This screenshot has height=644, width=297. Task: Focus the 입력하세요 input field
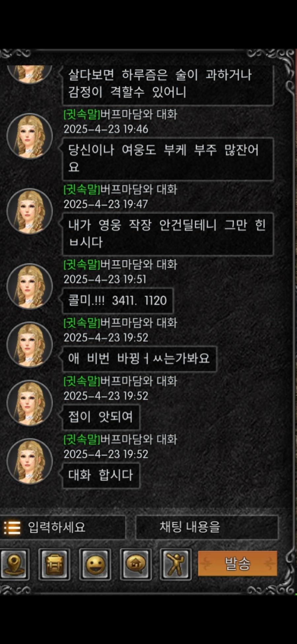(x=63, y=527)
